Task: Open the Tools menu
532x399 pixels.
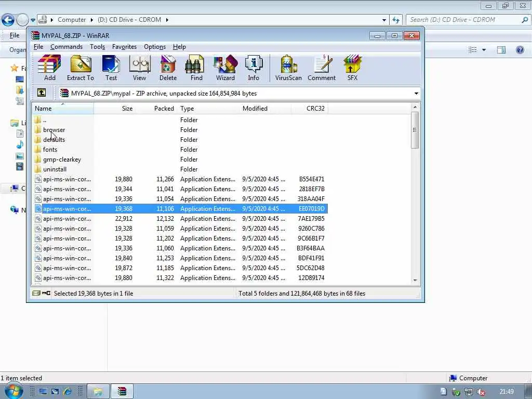Action: [x=97, y=47]
